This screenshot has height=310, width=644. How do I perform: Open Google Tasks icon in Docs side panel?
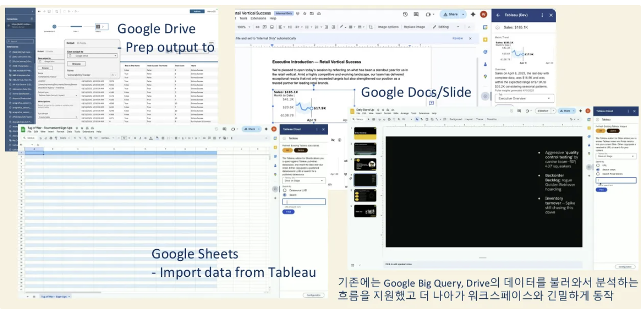pyautogui.click(x=486, y=52)
